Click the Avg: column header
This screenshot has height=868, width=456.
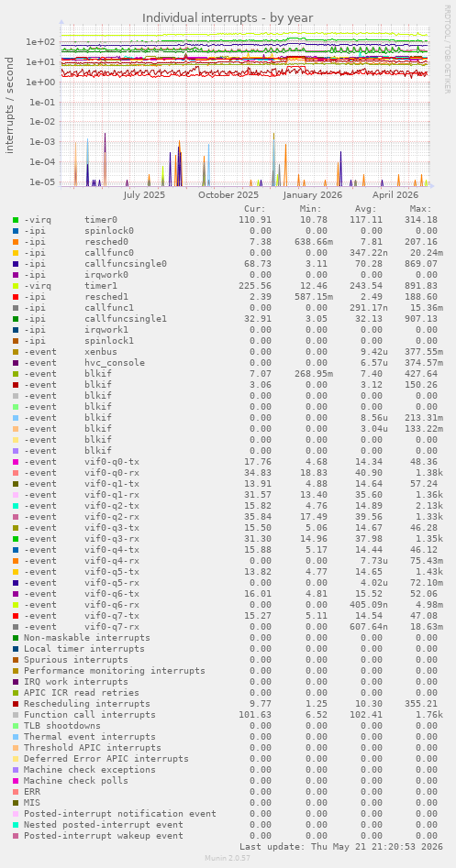pos(366,209)
